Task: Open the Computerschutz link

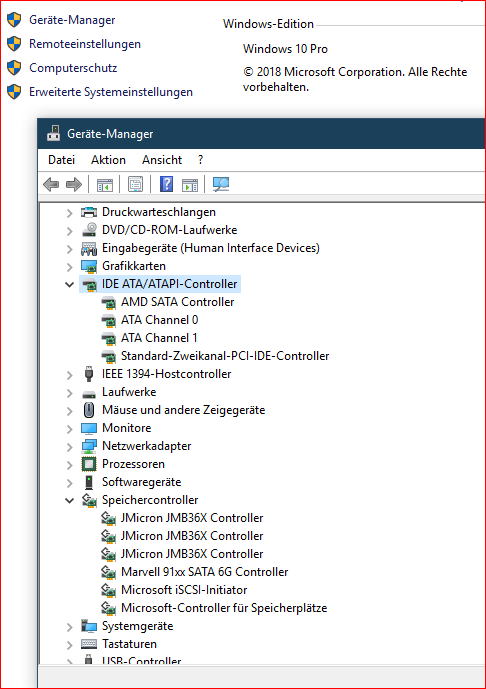Action: [x=73, y=68]
